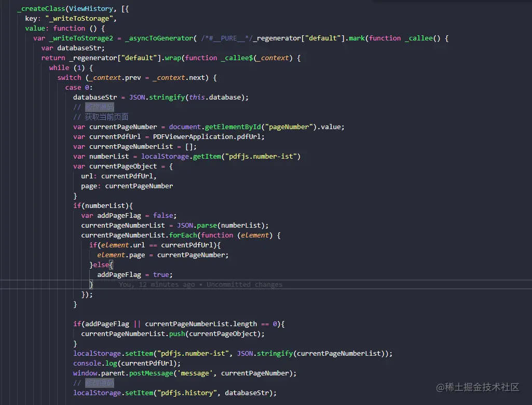This screenshot has height=405, width=532.
Task: Select the "pdfjs.history" string literal
Action: click(187, 393)
